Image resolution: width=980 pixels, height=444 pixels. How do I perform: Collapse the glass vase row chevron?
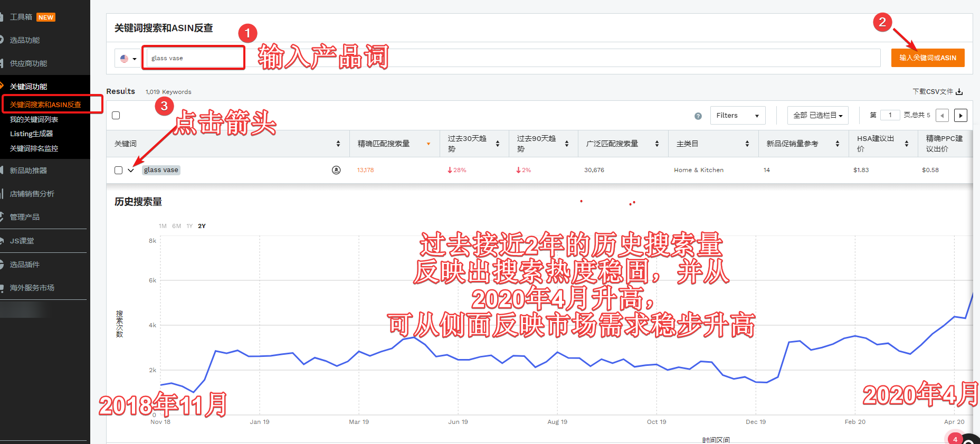coord(131,170)
